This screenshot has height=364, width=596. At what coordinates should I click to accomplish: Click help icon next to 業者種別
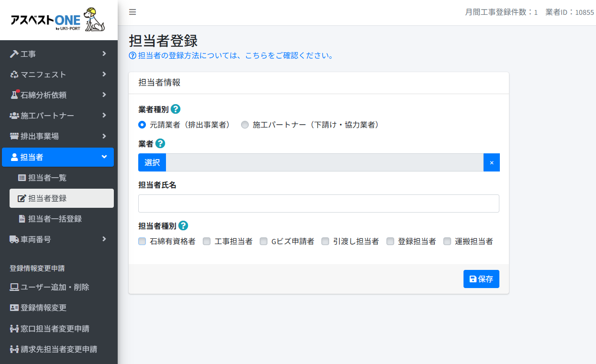point(176,109)
